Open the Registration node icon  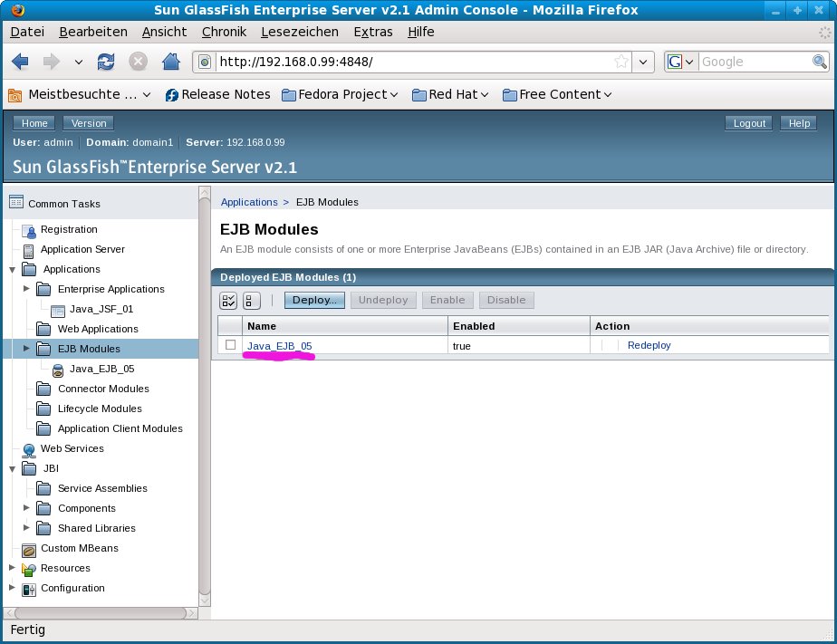[x=28, y=230]
